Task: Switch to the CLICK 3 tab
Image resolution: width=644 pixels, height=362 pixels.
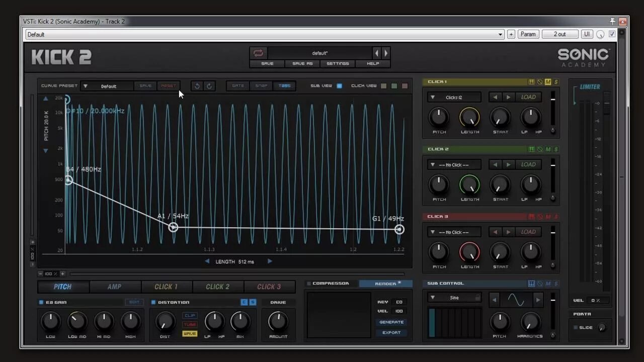Action: point(269,287)
